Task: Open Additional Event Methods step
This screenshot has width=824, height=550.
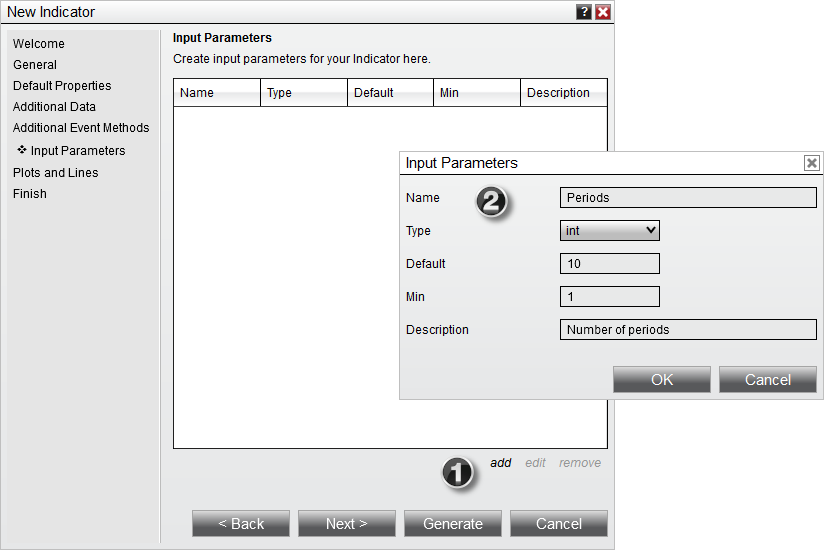Action: 81,128
